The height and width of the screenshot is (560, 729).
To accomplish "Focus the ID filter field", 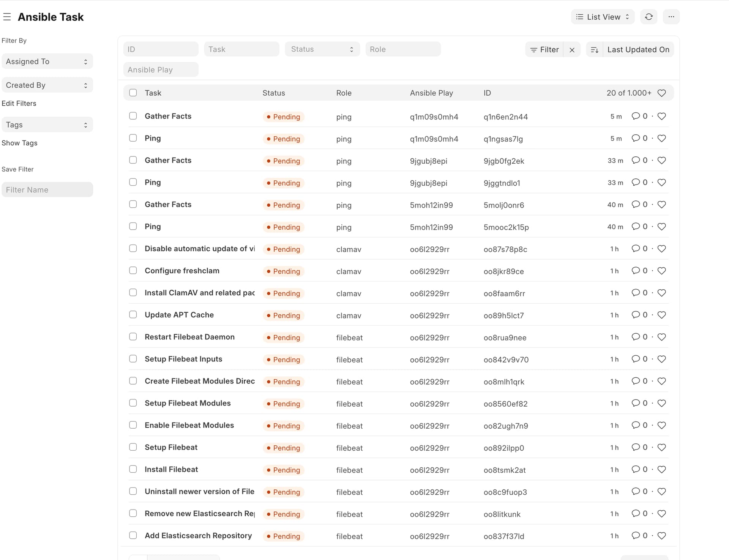I will (161, 49).
